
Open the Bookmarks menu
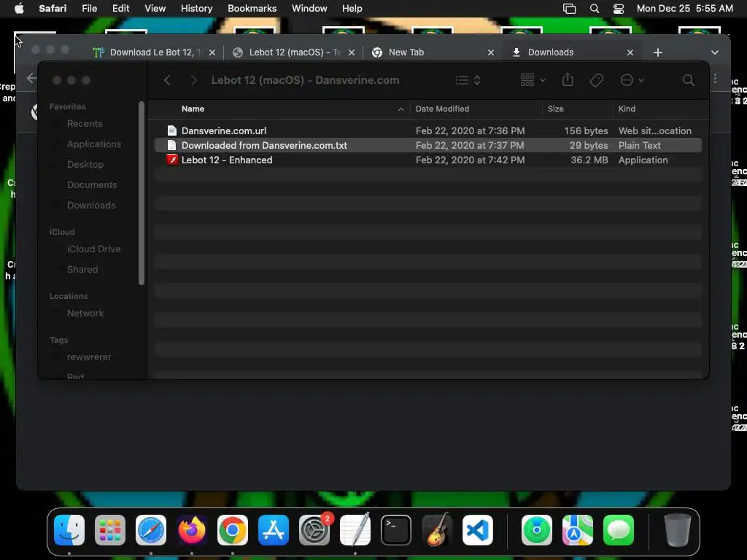point(252,8)
